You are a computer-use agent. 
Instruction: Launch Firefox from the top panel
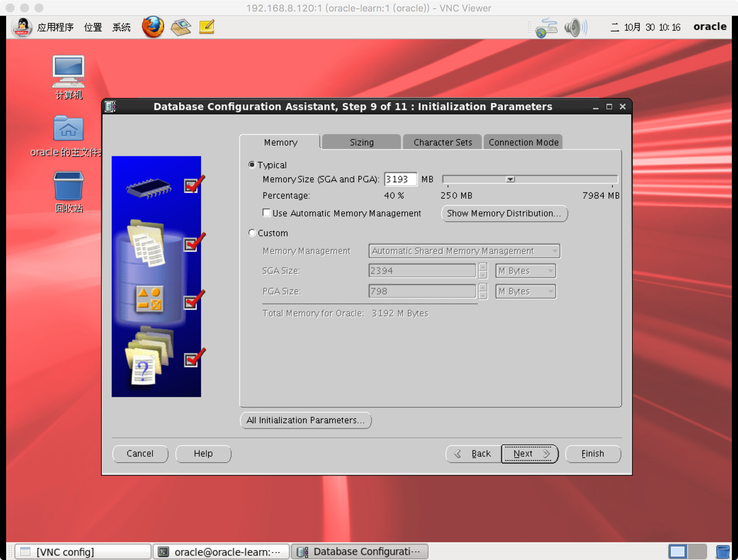pyautogui.click(x=153, y=27)
